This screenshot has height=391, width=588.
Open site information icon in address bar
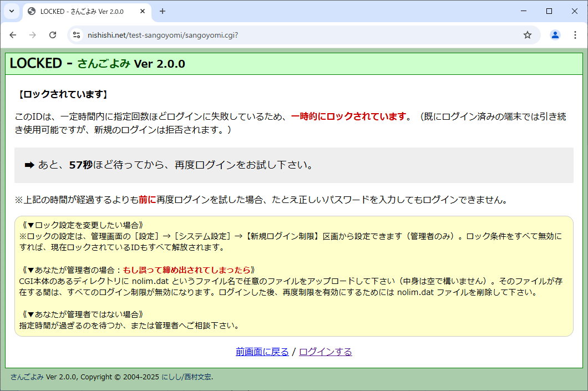tap(77, 35)
